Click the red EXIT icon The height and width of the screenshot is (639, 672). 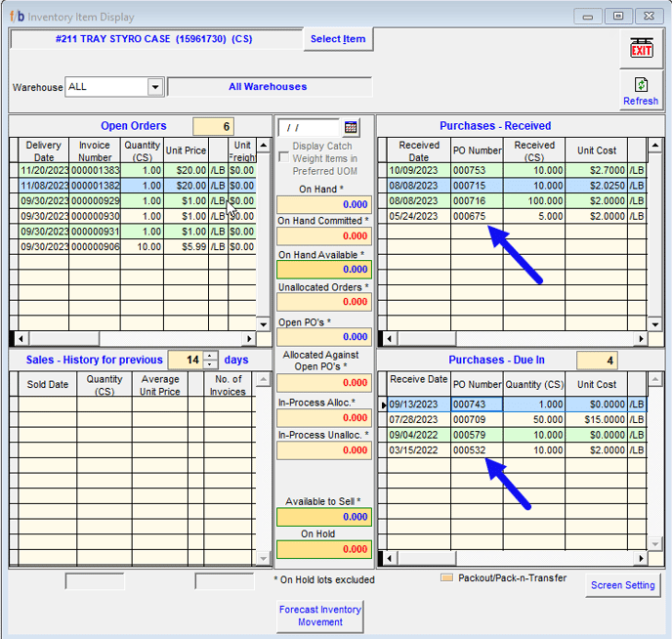641,48
